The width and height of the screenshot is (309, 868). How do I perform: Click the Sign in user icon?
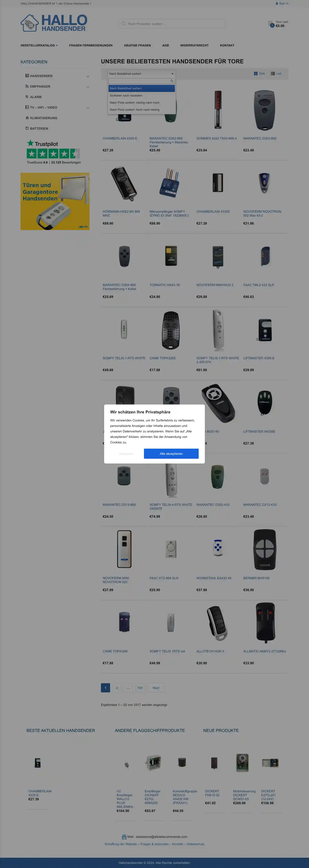pos(277,3)
